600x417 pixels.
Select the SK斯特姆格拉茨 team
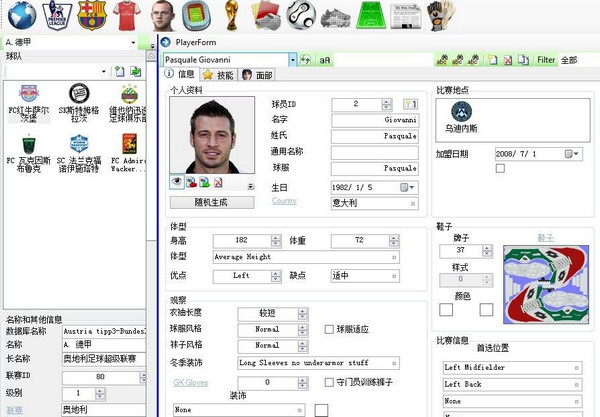click(79, 103)
